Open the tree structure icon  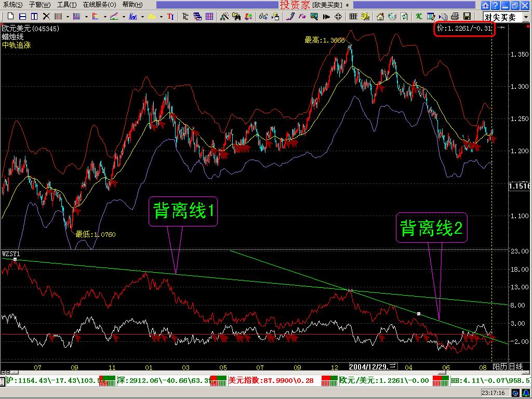(x=185, y=16)
